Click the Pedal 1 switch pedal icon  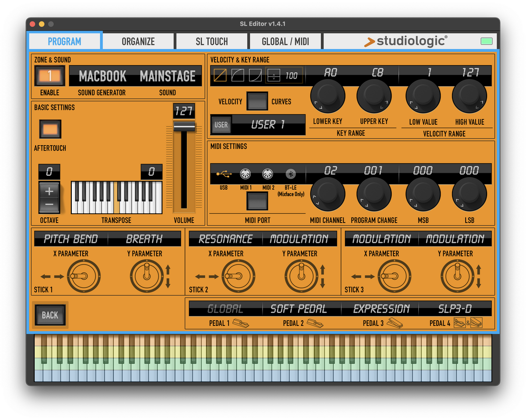point(240,323)
